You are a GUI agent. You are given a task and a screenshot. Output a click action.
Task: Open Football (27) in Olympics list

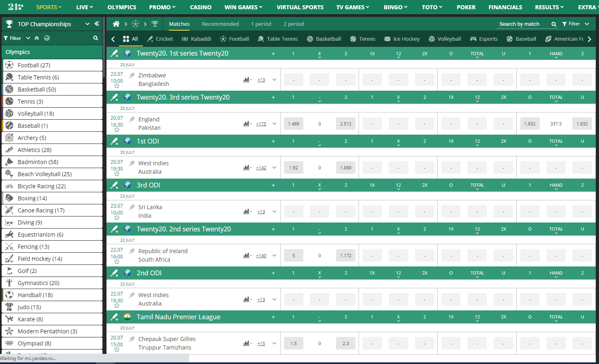click(52, 65)
